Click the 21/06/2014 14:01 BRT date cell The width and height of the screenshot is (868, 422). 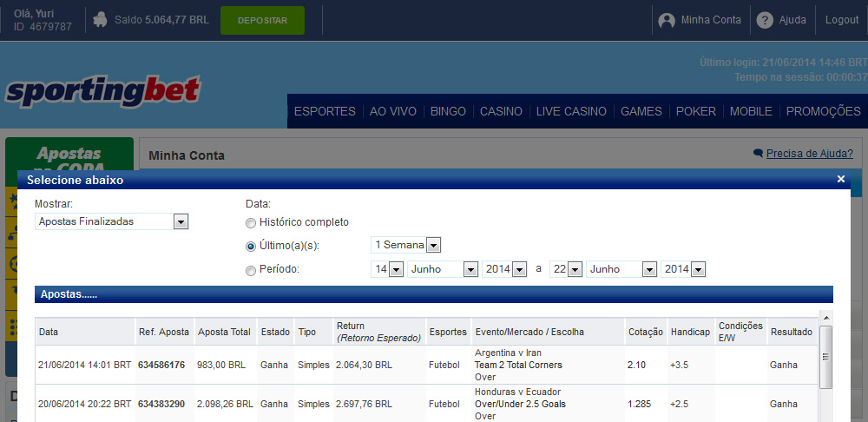point(85,365)
